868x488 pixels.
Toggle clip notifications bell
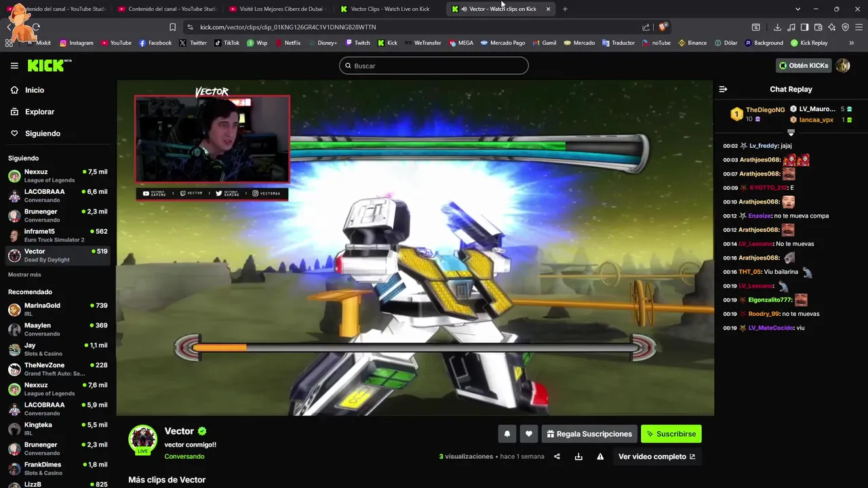pos(507,434)
